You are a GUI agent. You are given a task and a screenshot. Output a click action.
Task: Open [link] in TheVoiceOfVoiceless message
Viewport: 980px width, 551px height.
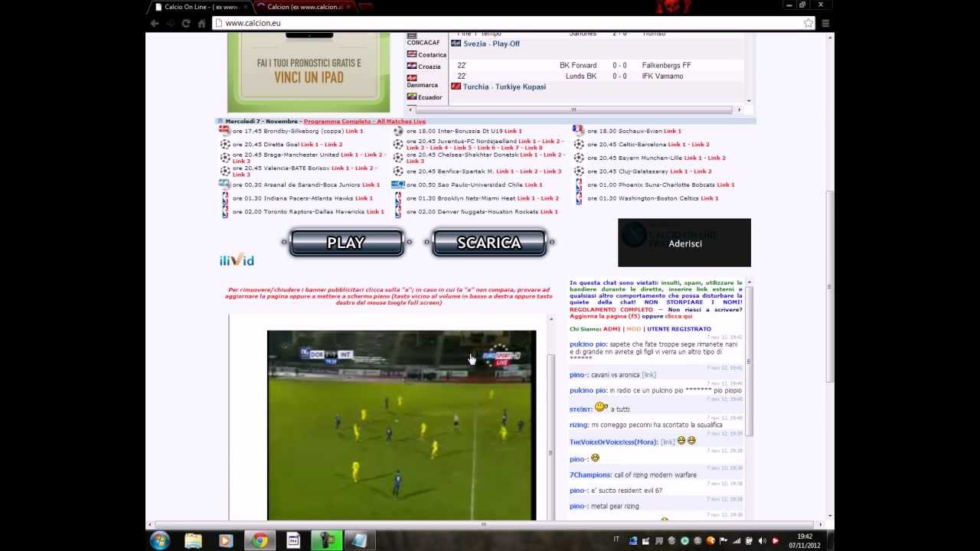click(668, 442)
